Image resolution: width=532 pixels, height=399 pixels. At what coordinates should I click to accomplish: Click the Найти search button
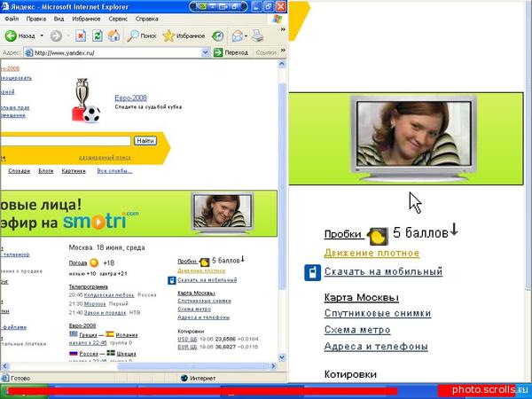[x=145, y=140]
